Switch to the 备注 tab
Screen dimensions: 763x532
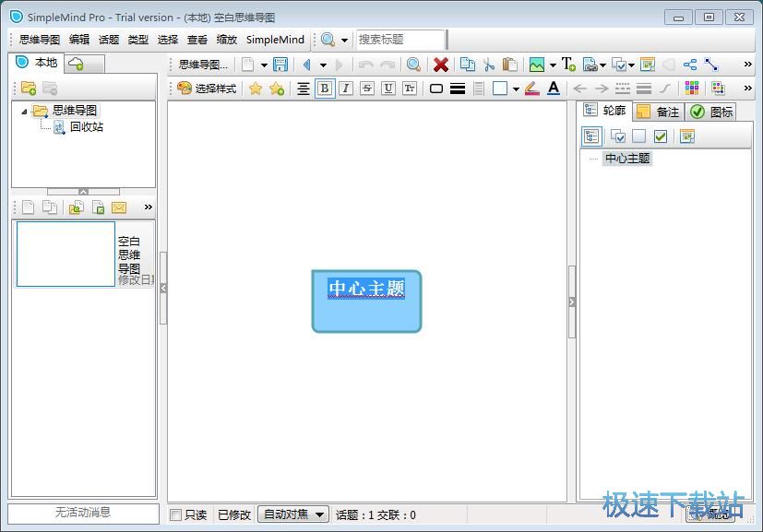(658, 112)
